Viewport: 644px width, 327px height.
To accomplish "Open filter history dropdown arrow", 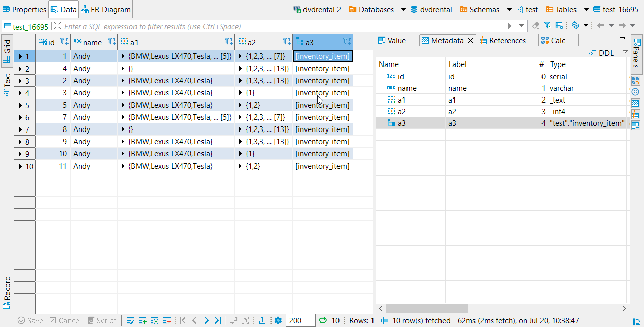I will click(x=521, y=26).
